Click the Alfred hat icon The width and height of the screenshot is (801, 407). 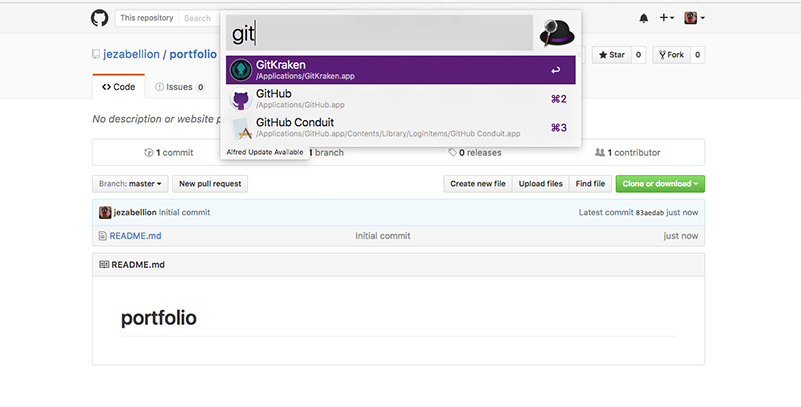pos(556,32)
